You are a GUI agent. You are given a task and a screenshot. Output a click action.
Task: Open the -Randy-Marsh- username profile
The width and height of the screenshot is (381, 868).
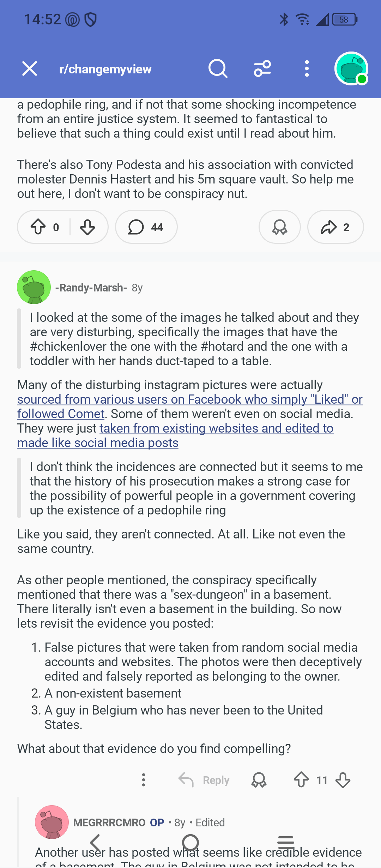(91, 288)
